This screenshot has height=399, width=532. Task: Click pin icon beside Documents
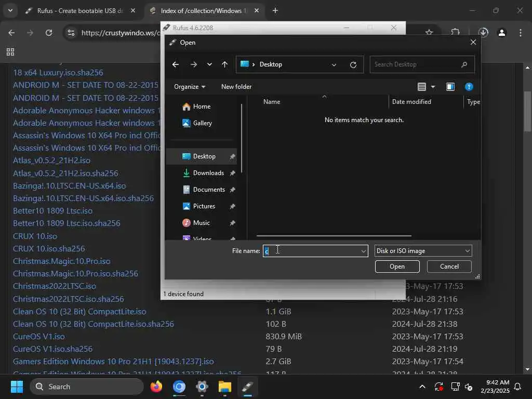[232, 190]
